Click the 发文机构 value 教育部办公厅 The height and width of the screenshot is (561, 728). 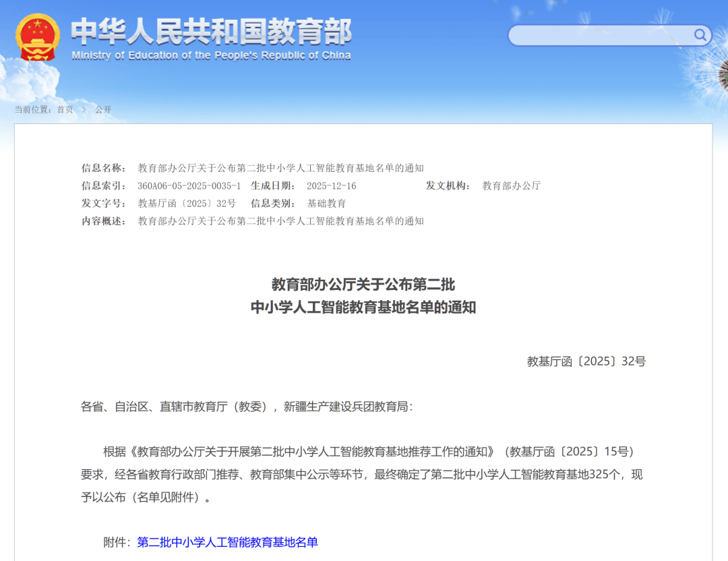511,186
